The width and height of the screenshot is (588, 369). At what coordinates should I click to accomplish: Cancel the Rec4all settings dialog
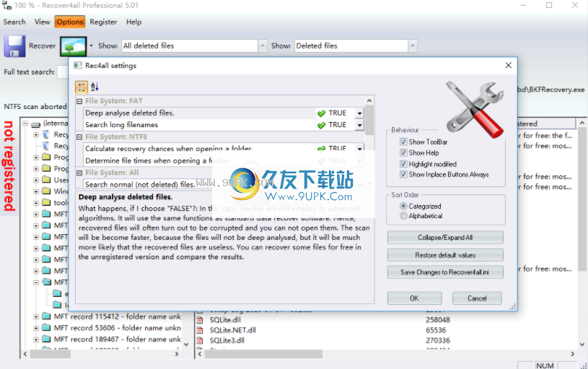click(x=477, y=298)
